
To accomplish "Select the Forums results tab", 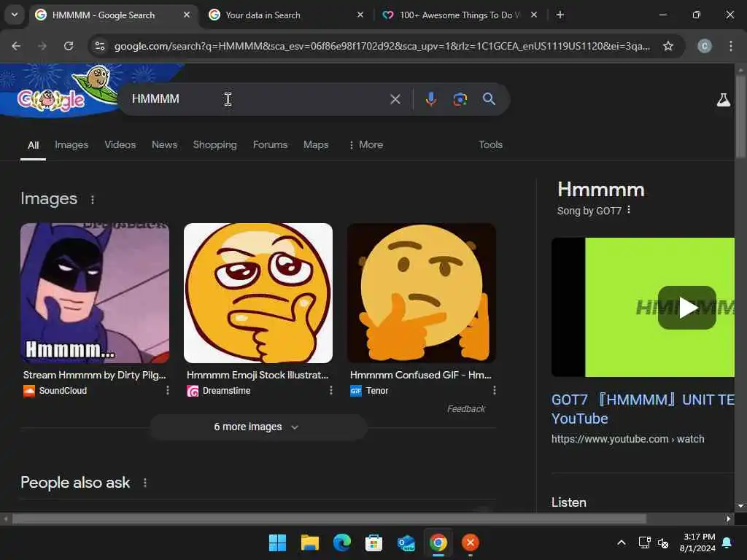I will click(270, 145).
